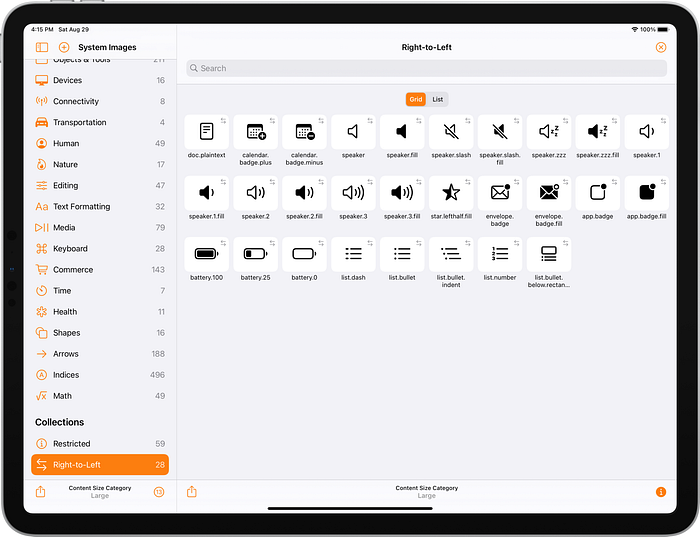
Task: Open the Time category
Action: pos(100,291)
